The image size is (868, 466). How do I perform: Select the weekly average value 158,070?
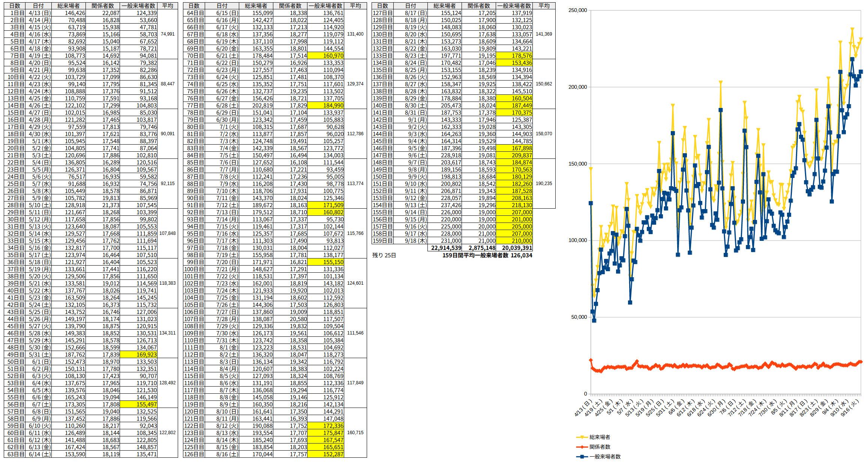544,134
